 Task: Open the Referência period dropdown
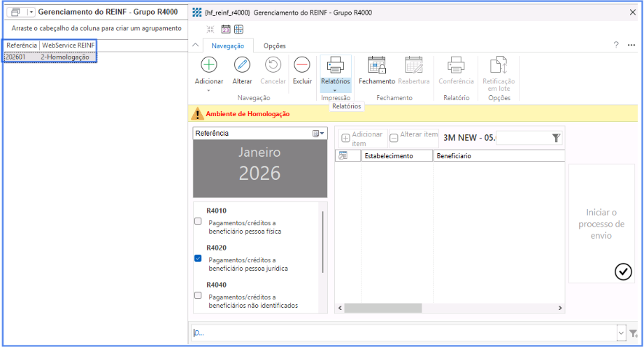coord(319,134)
